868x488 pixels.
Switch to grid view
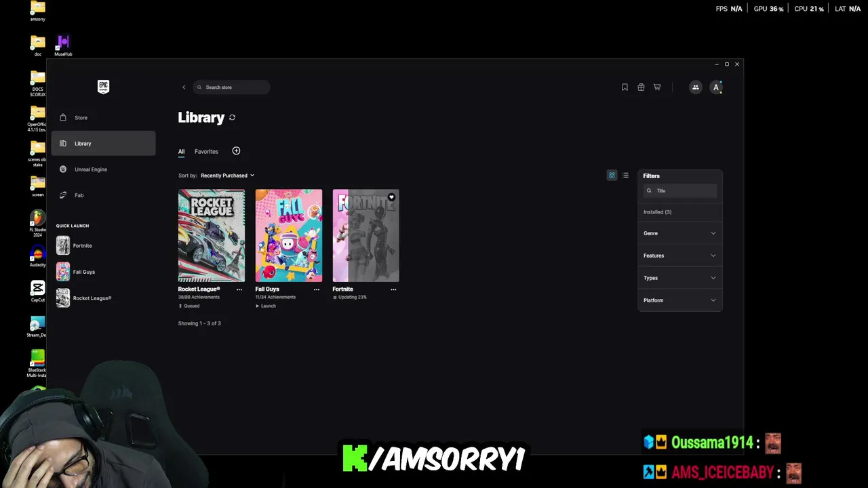coord(612,176)
